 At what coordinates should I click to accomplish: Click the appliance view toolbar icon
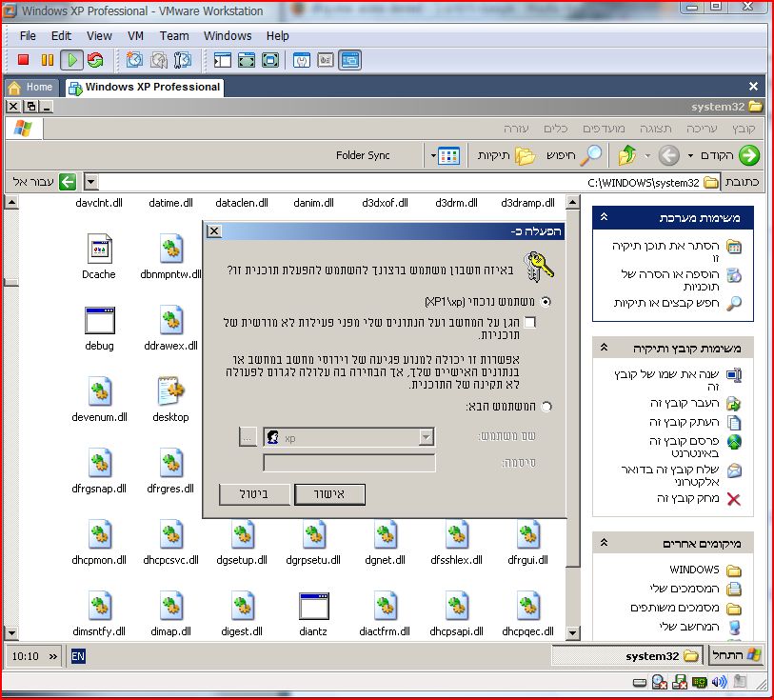(x=326, y=60)
